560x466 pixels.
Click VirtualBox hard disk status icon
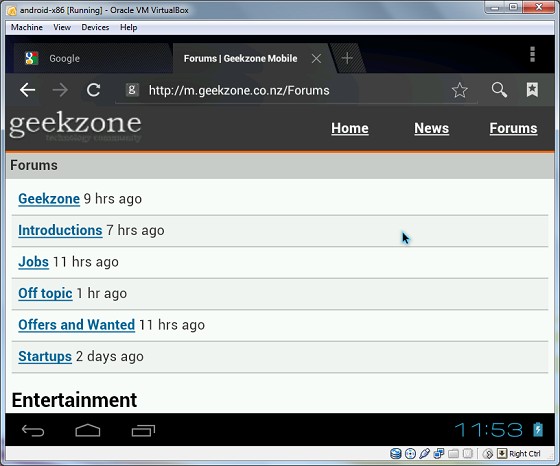396,454
